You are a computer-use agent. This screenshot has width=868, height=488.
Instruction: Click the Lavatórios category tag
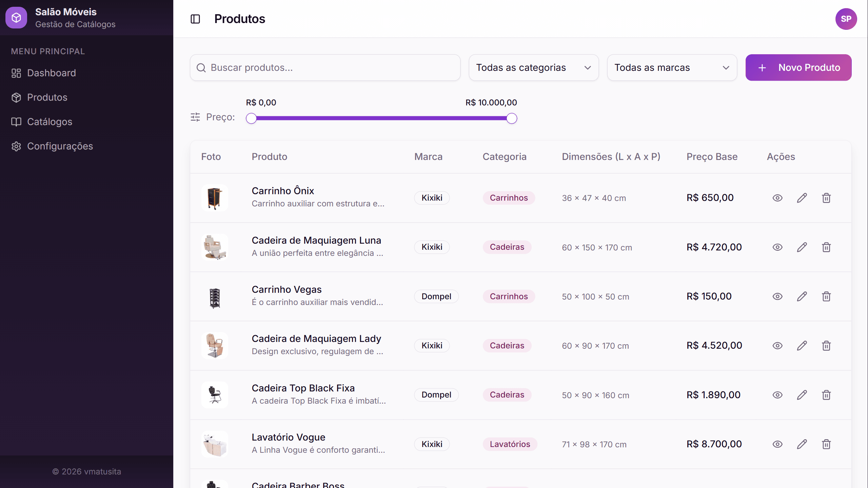510,444
